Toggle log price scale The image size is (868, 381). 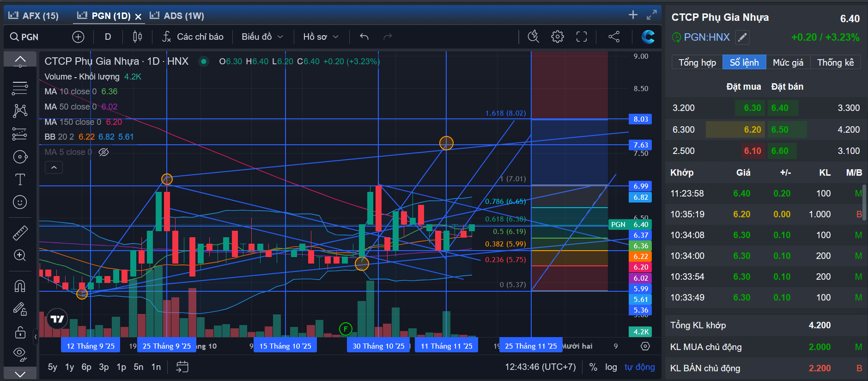611,367
